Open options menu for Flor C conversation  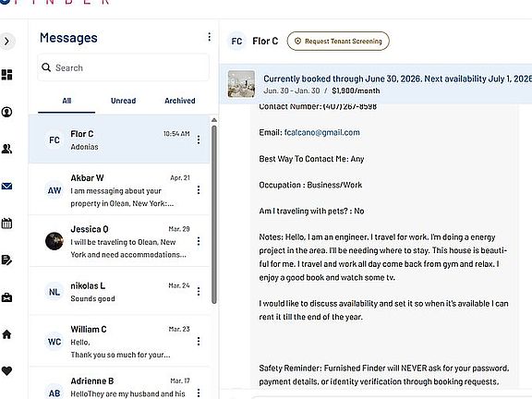(199, 139)
